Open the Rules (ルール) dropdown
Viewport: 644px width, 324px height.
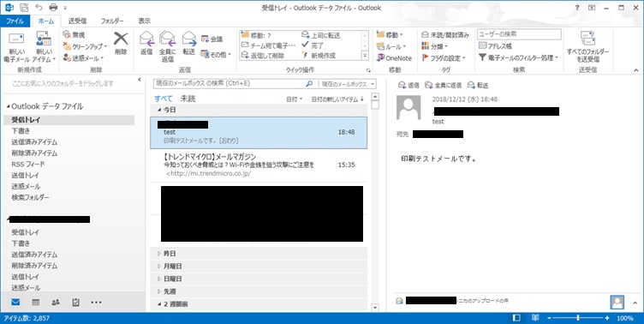tap(391, 46)
